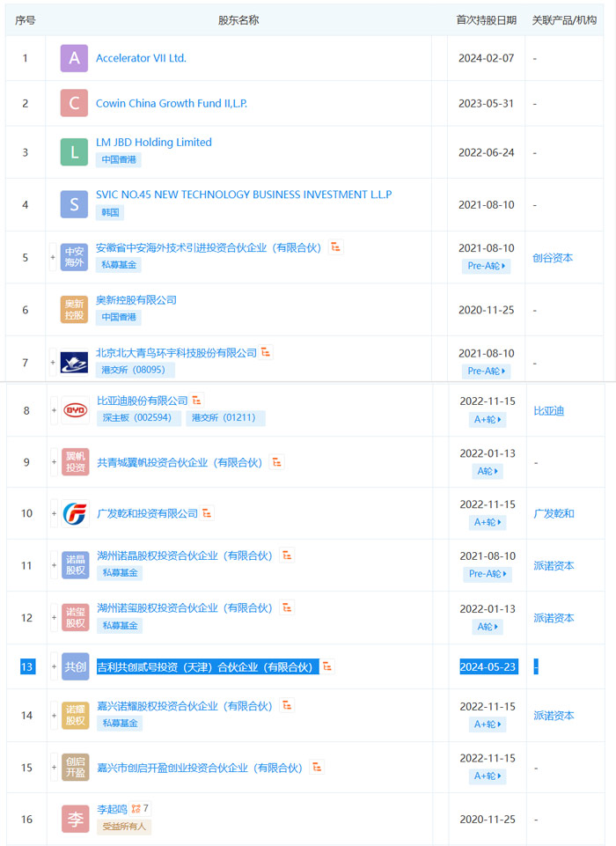Click the purple A logo for Accelerator VII

(x=75, y=58)
